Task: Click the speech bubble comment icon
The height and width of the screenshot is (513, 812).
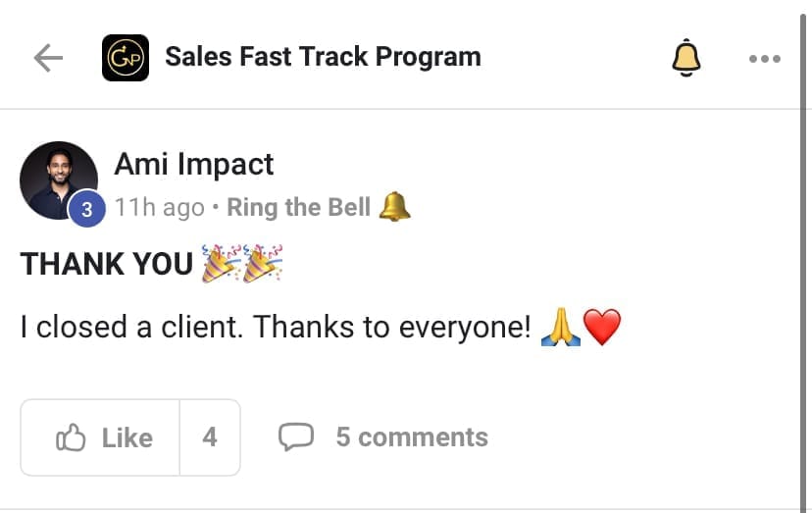Action: tap(295, 436)
